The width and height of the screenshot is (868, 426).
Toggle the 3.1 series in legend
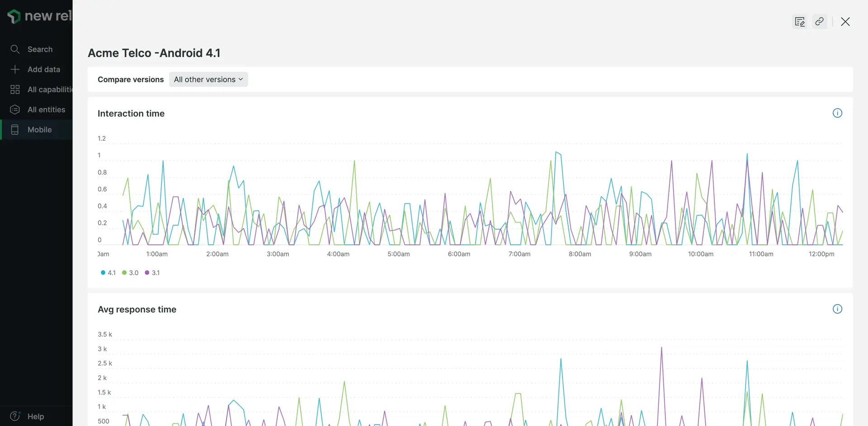click(x=152, y=273)
